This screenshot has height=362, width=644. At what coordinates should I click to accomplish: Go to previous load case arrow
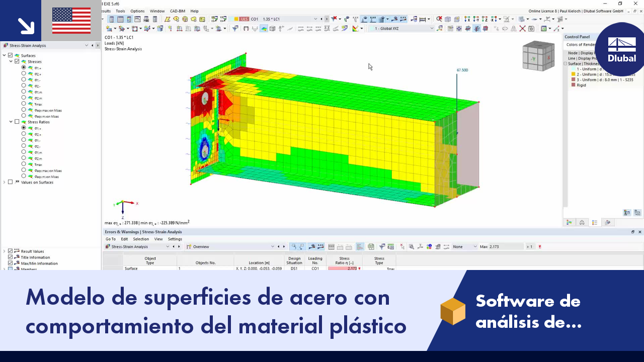pos(321,19)
